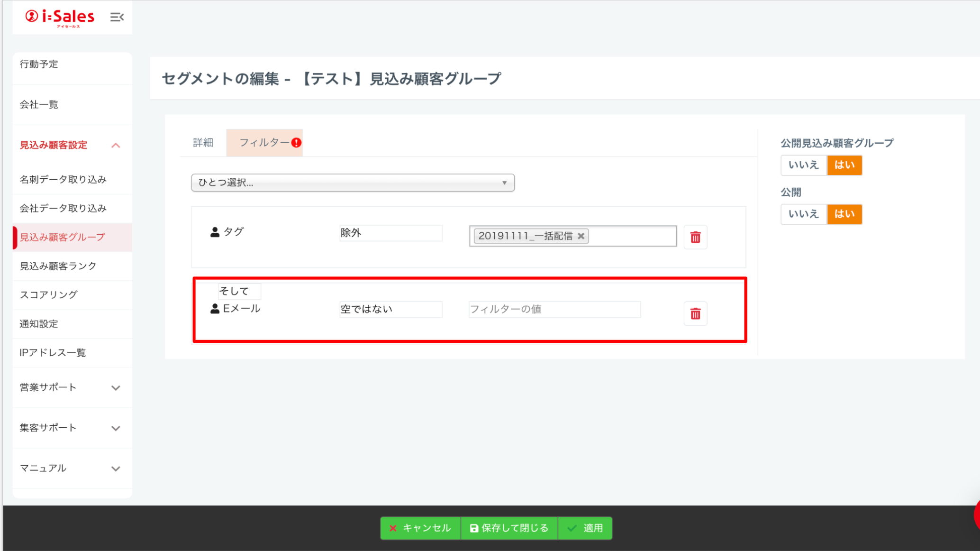
Task: Delete the Eメール filter row with trash icon
Action: pos(695,313)
